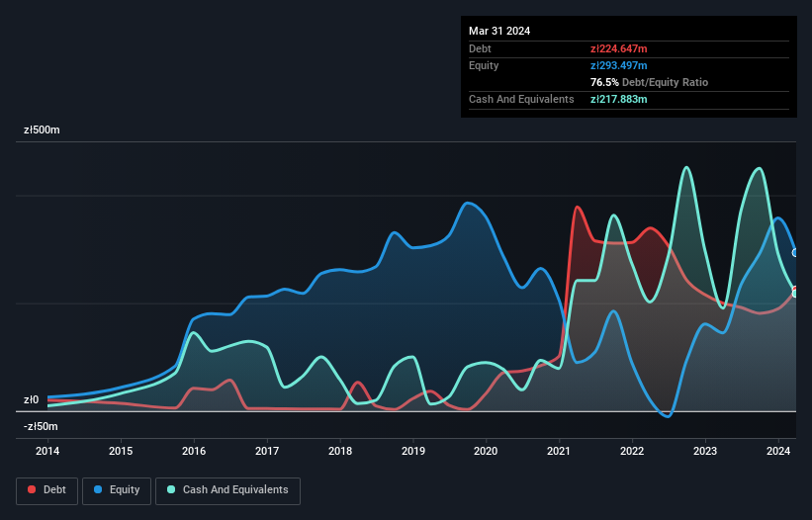Click the zł224.647m debt value

619,48
